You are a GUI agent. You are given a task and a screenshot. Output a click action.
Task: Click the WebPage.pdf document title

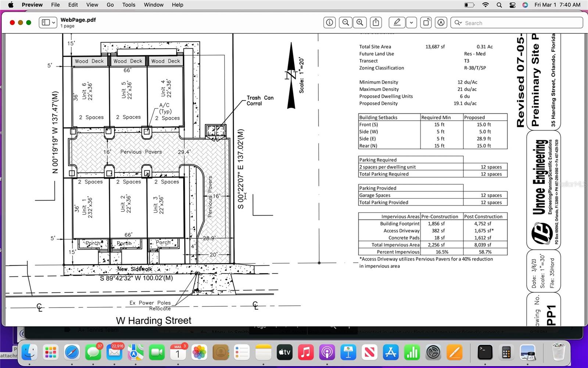point(78,20)
